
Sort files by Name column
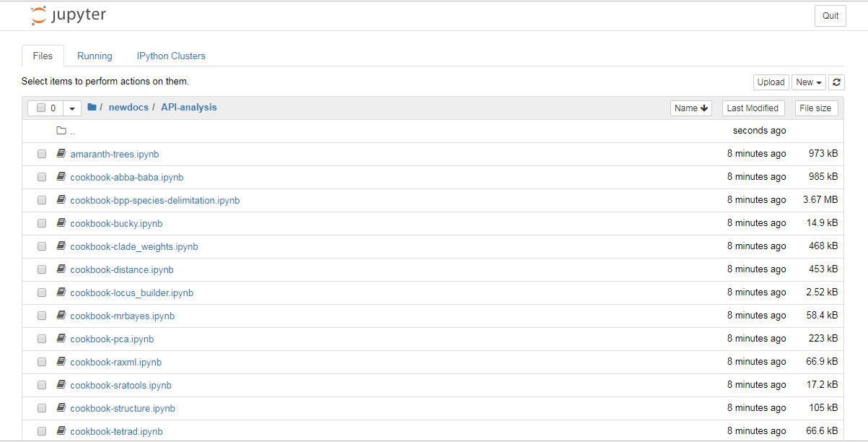691,108
